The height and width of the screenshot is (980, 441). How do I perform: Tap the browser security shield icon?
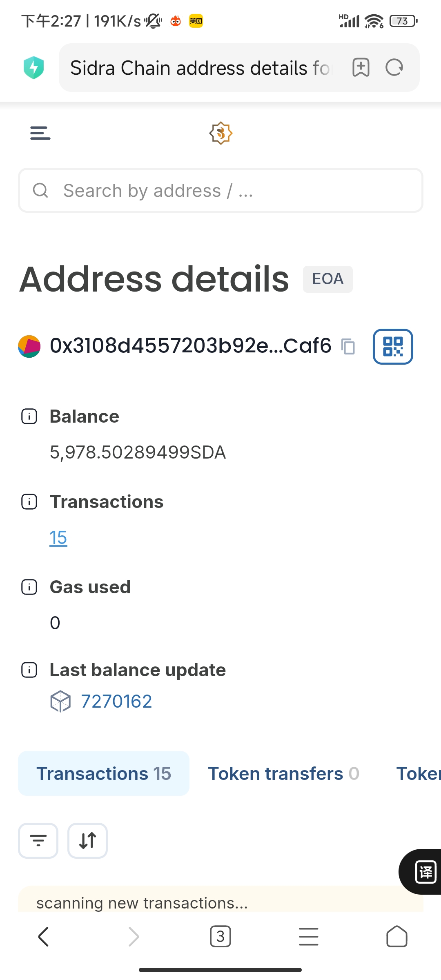pos(34,67)
